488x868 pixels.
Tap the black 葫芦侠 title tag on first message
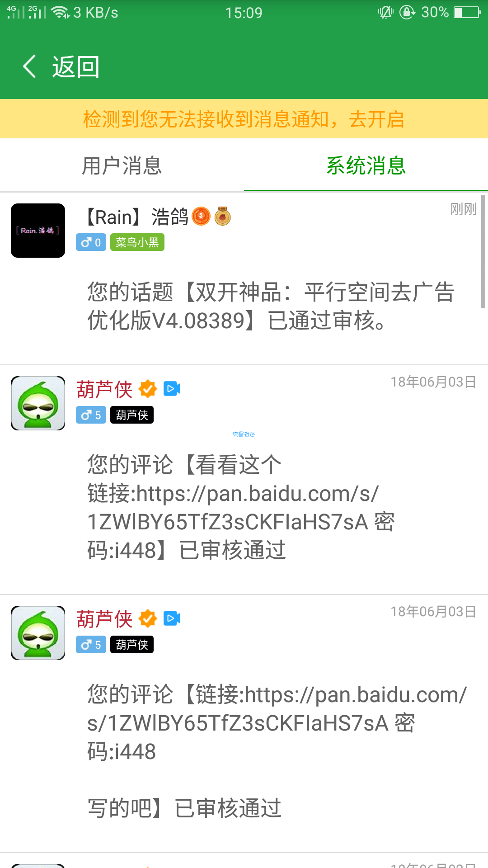click(132, 415)
